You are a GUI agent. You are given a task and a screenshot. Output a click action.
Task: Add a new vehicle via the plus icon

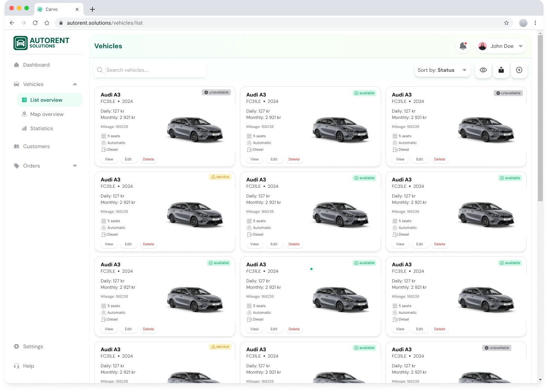[x=519, y=70]
